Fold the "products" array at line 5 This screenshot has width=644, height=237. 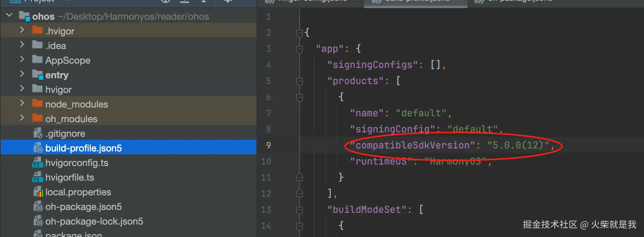pos(299,81)
